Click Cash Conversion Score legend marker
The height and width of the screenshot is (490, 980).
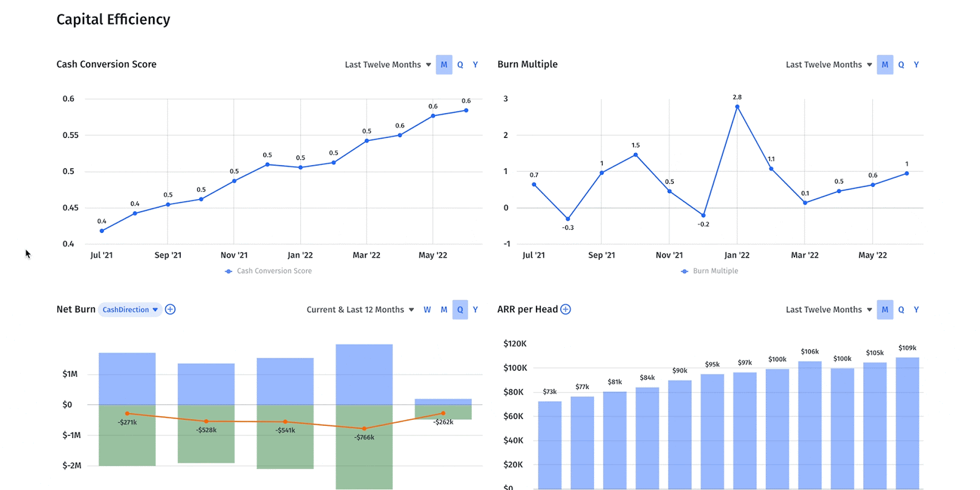tap(228, 271)
